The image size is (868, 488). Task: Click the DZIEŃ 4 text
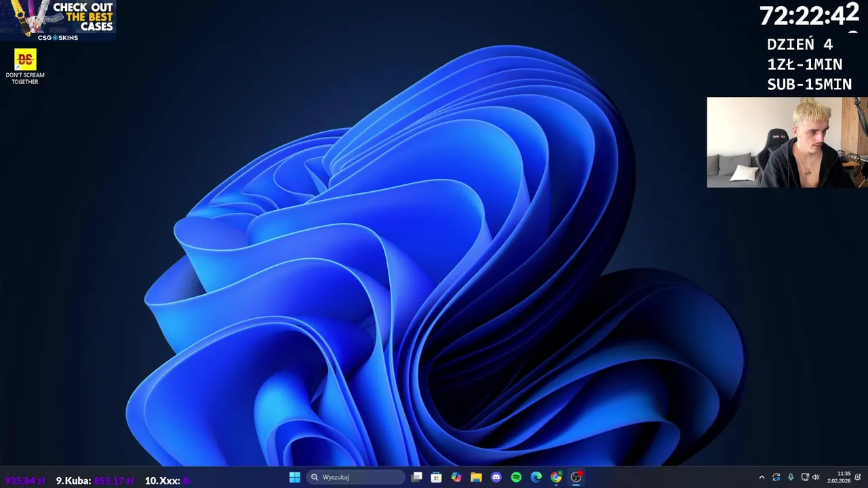click(800, 45)
